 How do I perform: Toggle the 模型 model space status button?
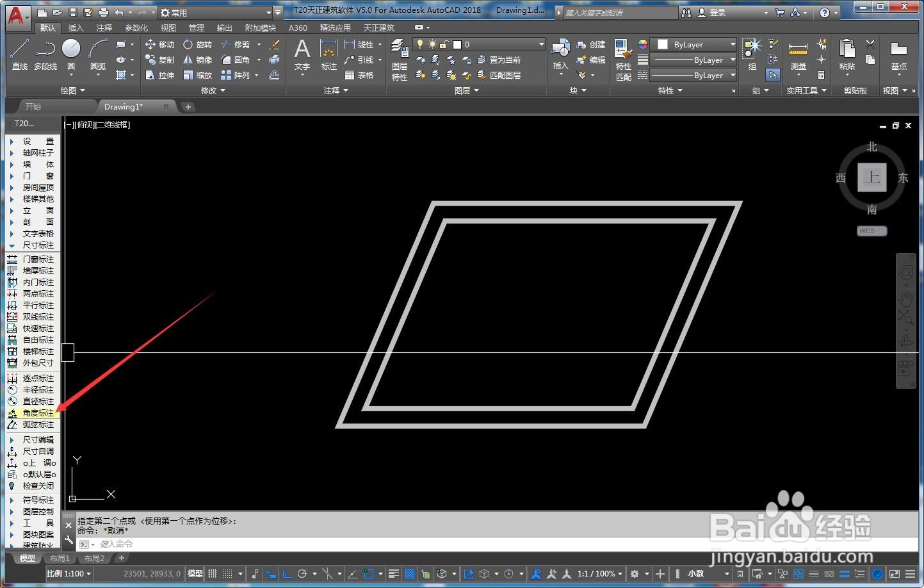pyautogui.click(x=195, y=574)
